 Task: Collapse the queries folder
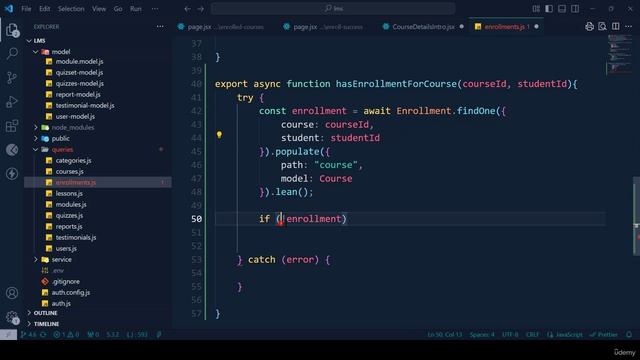[36, 149]
